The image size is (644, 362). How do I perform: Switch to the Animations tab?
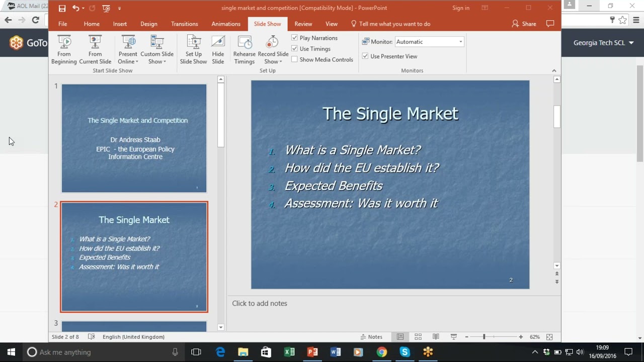click(x=226, y=24)
